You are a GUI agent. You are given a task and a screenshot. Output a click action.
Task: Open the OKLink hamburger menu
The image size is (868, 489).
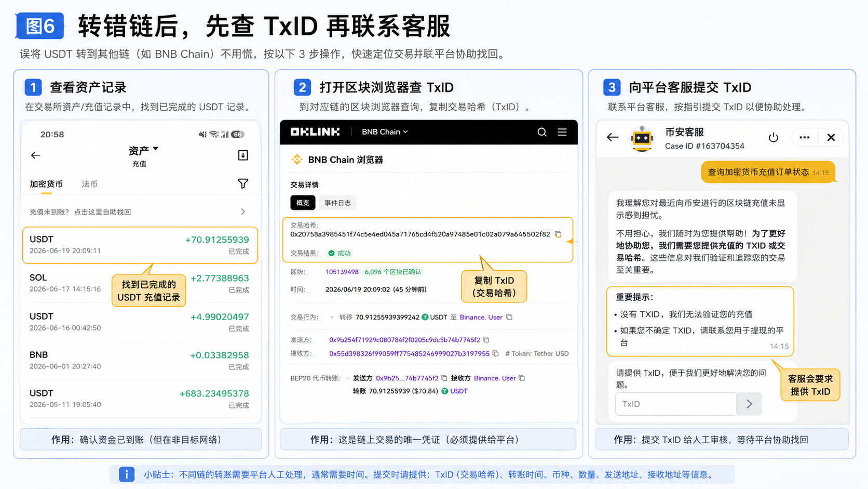pyautogui.click(x=562, y=132)
